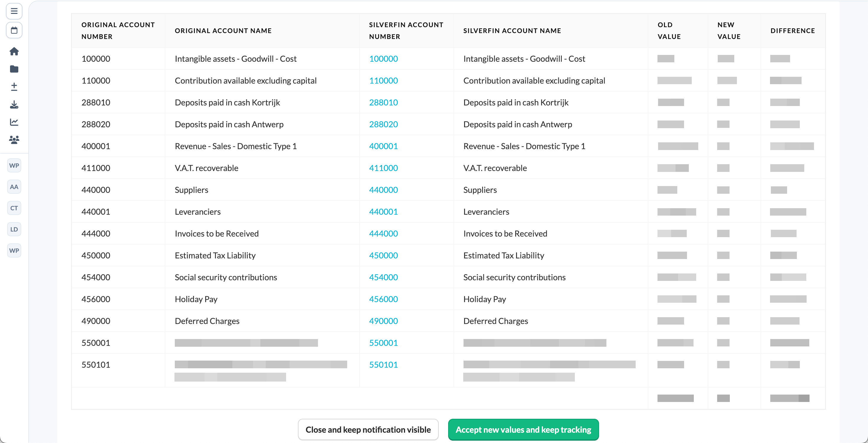This screenshot has width=868, height=443.
Task: Click Close and keep notification visible
Action: click(x=368, y=429)
